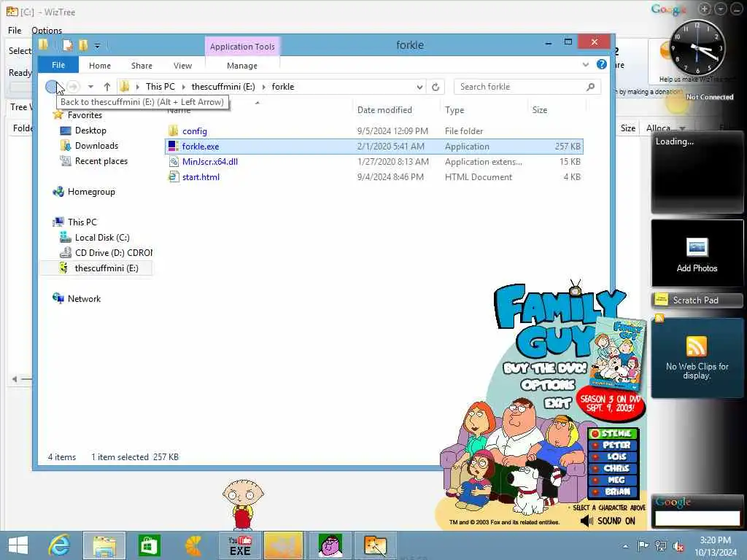
Task: Open the Scratch Pad gadget
Action: [697, 300]
